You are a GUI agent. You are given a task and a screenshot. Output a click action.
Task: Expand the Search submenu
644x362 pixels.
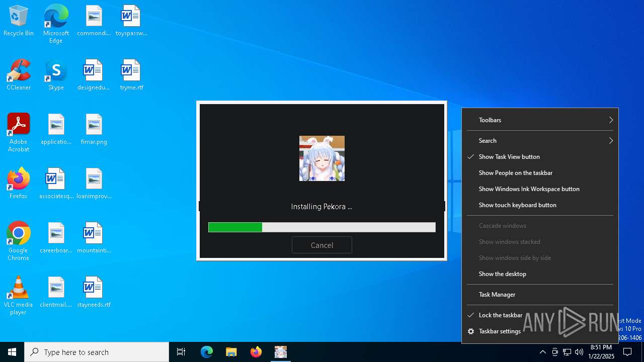[x=540, y=141]
